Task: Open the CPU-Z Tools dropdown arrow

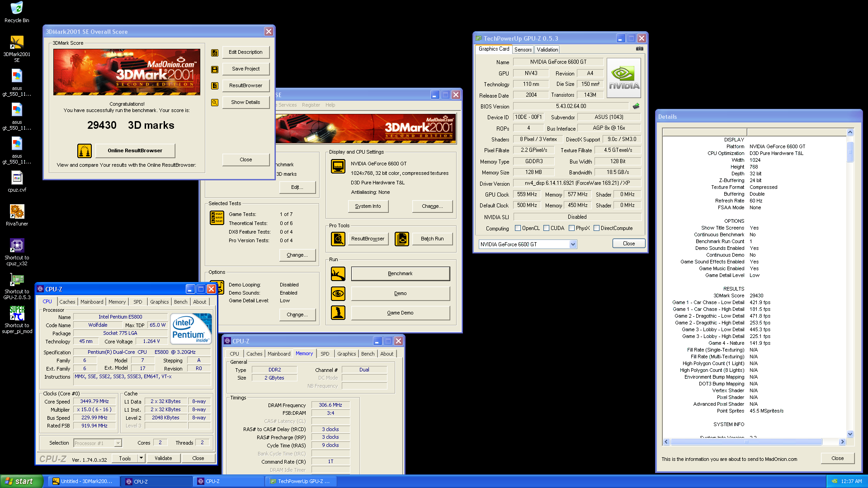Action: tap(141, 458)
